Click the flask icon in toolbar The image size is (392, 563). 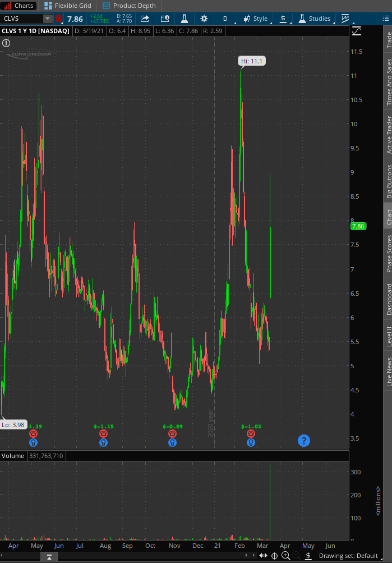pyautogui.click(x=183, y=19)
